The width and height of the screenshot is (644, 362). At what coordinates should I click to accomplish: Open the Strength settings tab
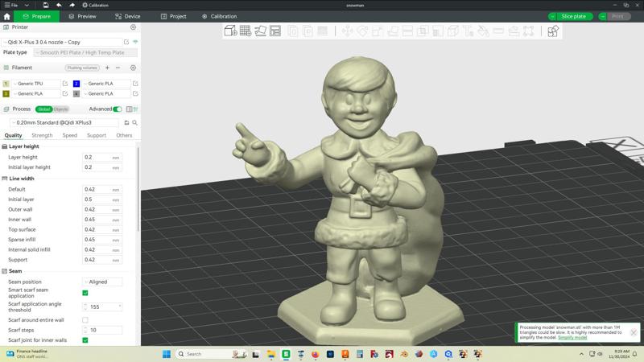point(42,135)
